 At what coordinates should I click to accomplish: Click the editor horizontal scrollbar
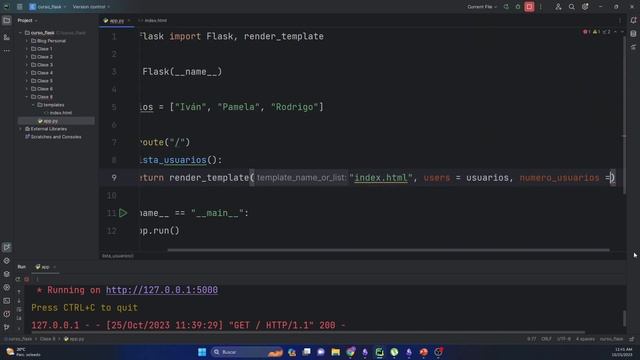[388, 250]
